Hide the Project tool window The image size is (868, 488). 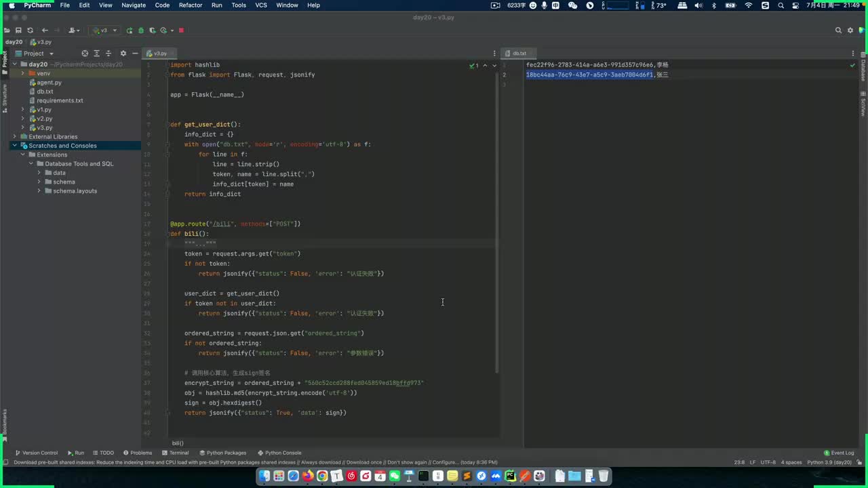135,54
